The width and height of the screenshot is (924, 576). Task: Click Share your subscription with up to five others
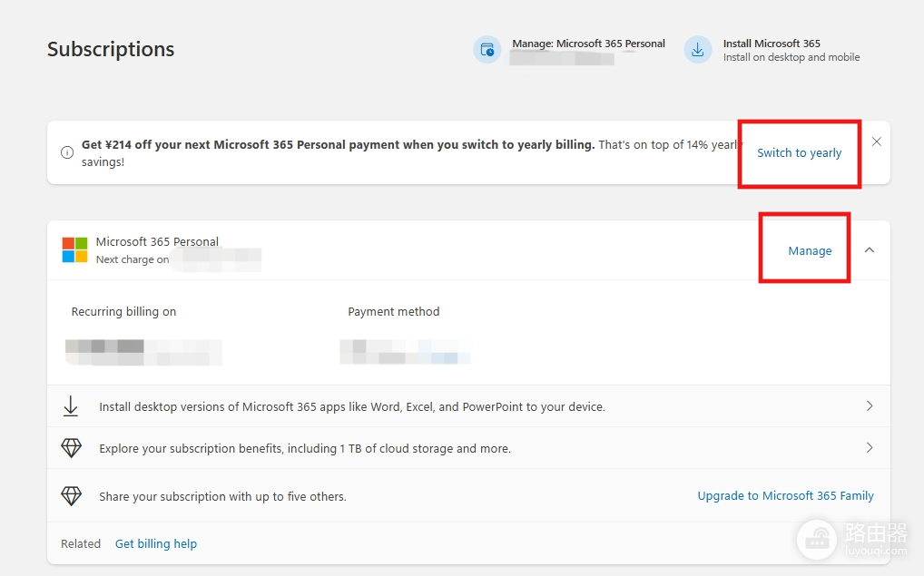pos(222,496)
